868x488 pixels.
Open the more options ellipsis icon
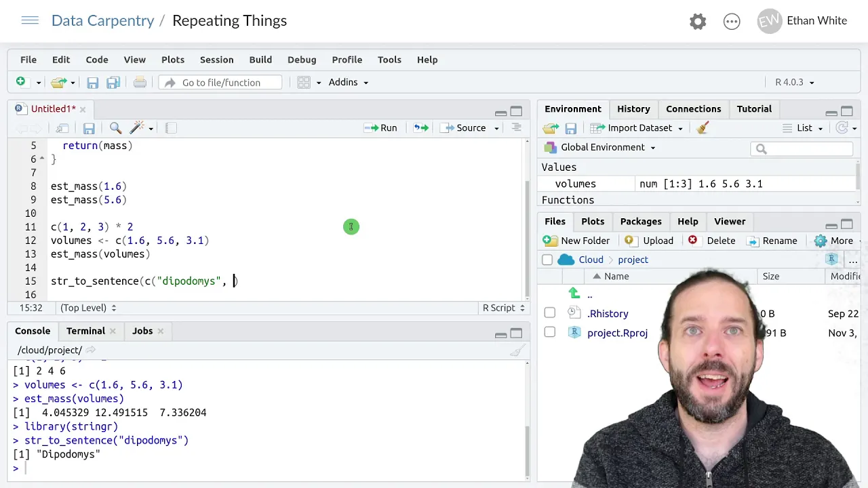[732, 21]
